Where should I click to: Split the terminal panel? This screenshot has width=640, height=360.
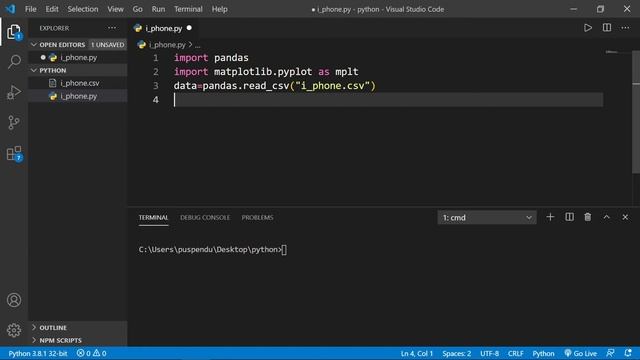tap(569, 217)
